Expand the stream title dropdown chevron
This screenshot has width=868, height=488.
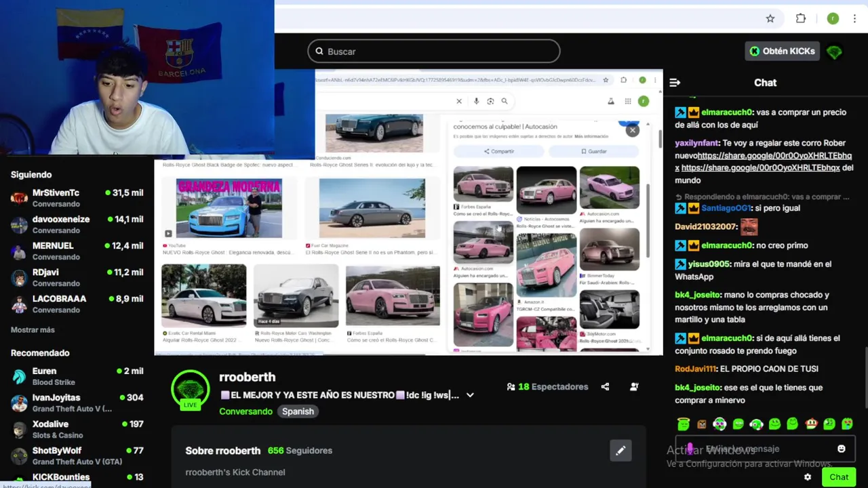(470, 395)
